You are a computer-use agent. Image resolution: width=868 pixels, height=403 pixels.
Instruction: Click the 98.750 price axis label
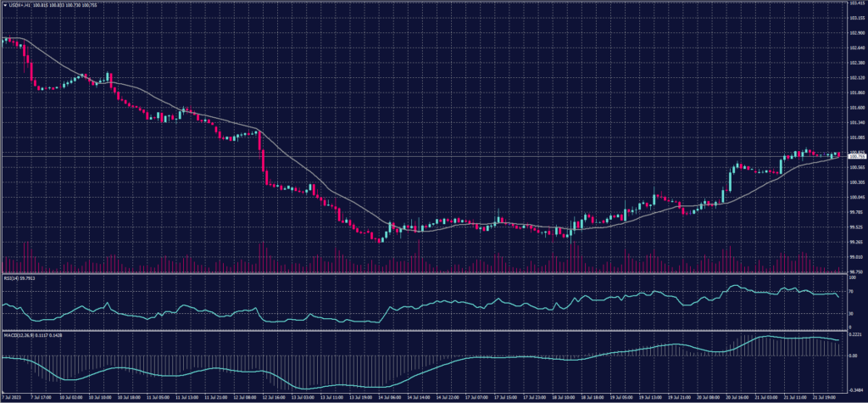[x=857, y=271]
